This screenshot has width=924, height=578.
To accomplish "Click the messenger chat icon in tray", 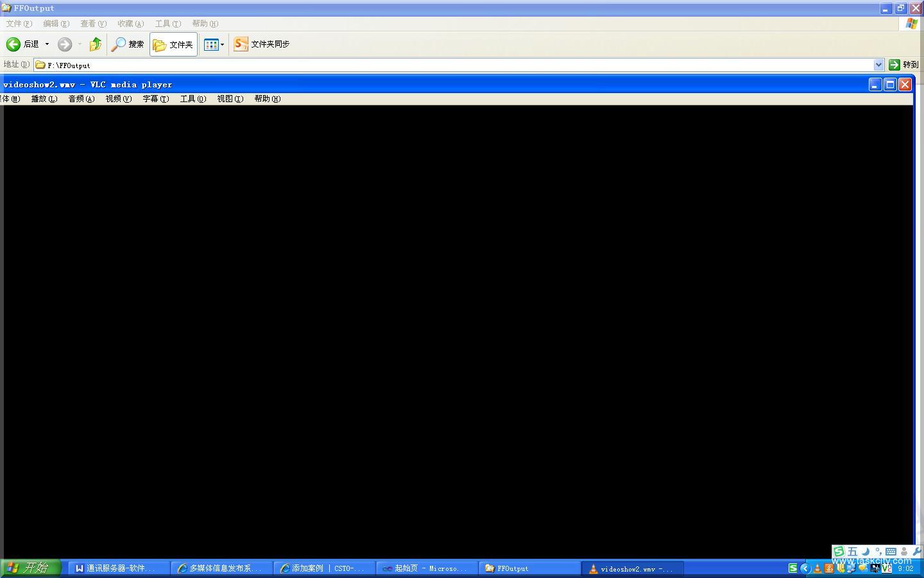I will click(x=863, y=568).
